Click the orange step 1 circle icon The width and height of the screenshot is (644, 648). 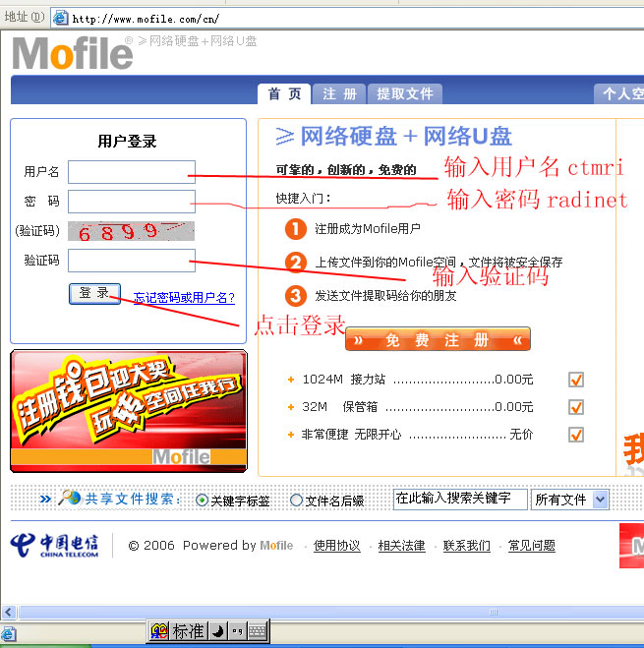[296, 229]
